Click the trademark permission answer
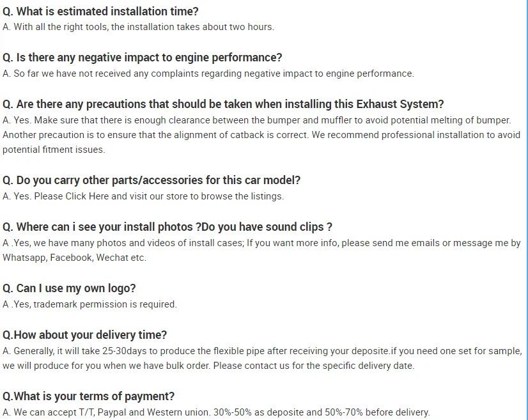 point(89,304)
